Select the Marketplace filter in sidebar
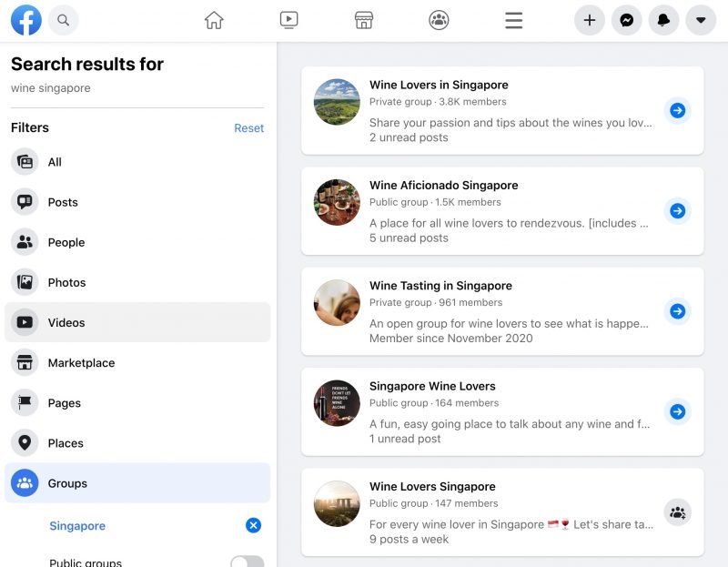 tap(137, 362)
